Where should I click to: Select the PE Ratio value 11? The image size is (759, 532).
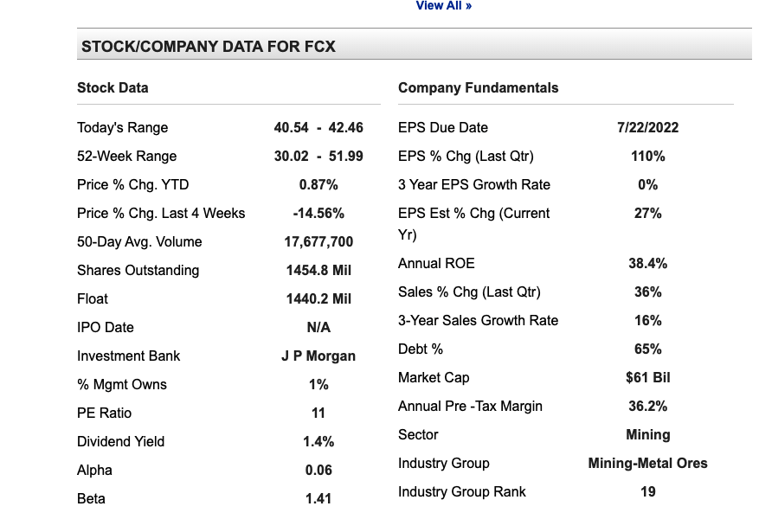[318, 413]
